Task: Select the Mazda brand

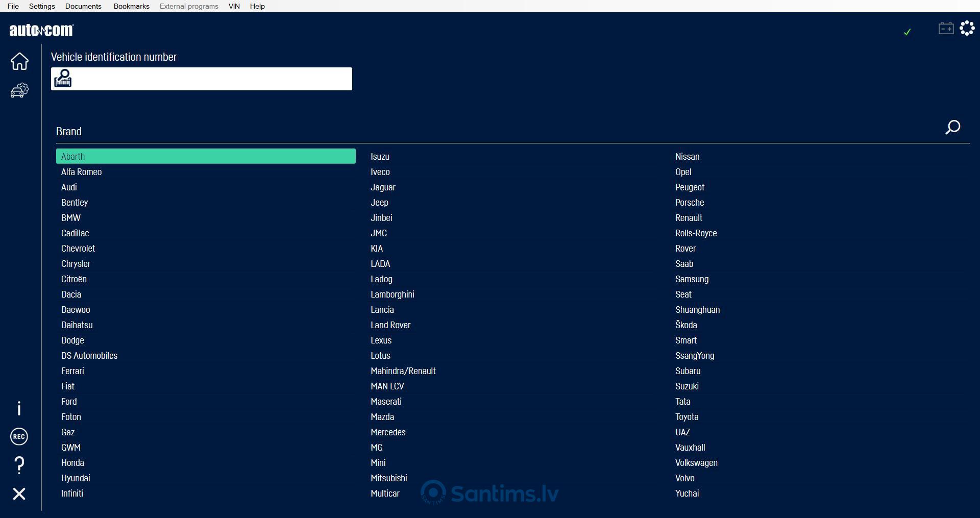Action: tap(382, 417)
